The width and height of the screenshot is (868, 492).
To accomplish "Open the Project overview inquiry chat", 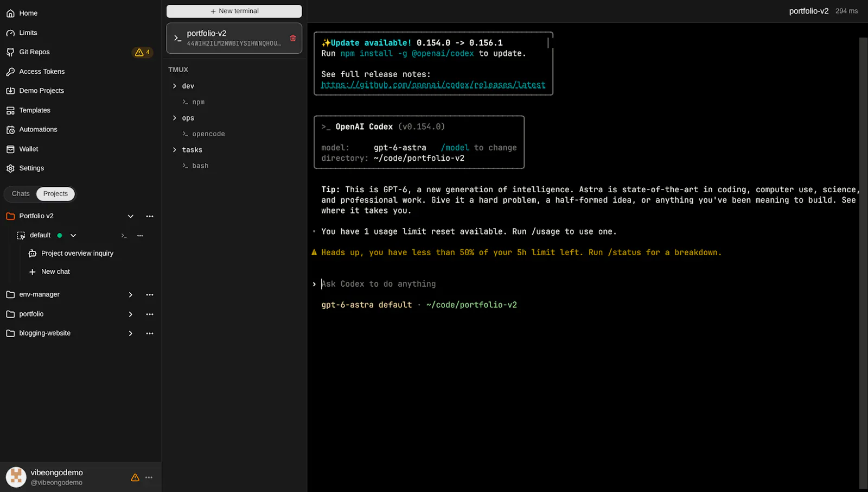I will [77, 254].
